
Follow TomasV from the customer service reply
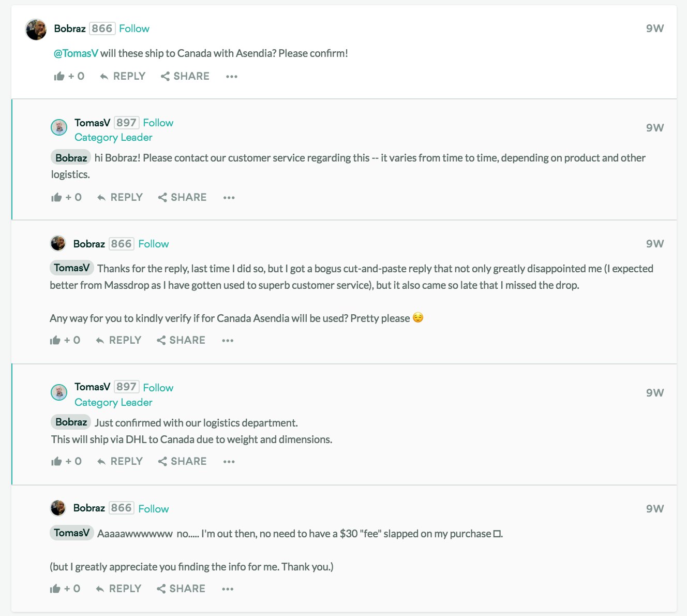158,123
